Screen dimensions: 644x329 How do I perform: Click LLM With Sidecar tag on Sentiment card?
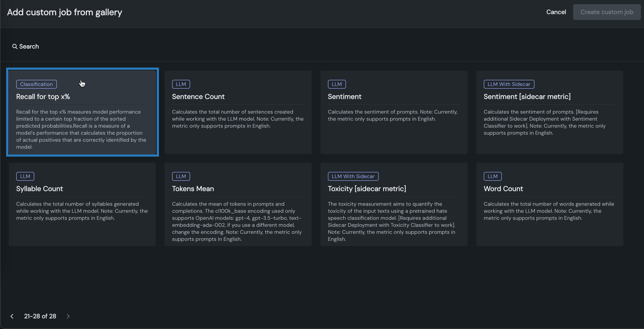point(509,84)
